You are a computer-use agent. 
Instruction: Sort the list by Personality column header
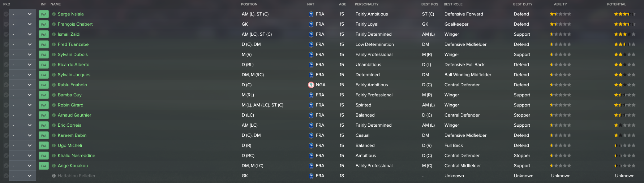point(366,4)
